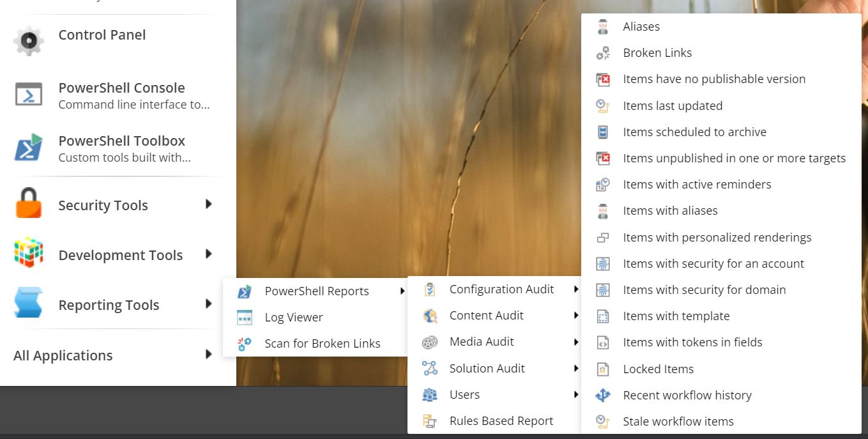
Task: Click the Scan for Broken Links icon
Action: tap(245, 344)
